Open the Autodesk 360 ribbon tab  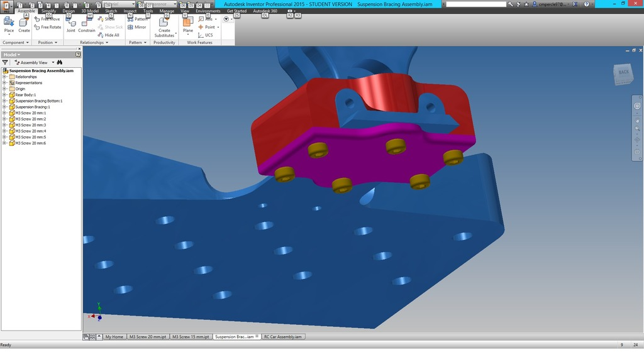(x=265, y=11)
